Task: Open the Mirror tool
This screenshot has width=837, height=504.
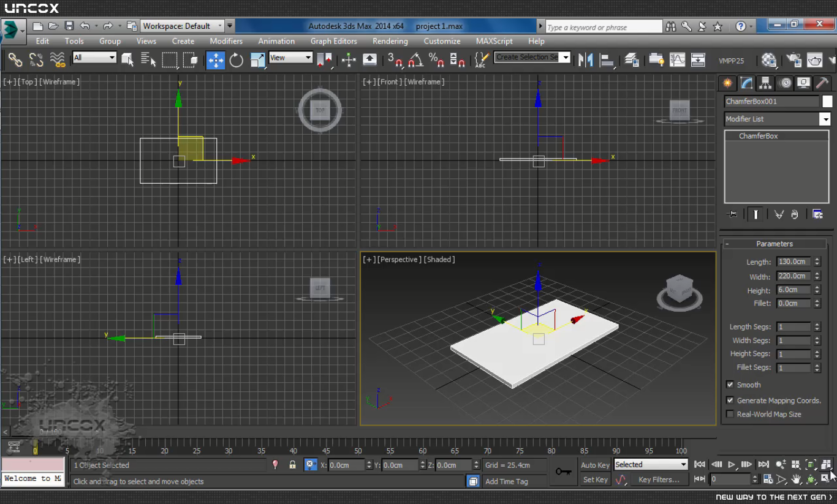Action: coord(586,59)
